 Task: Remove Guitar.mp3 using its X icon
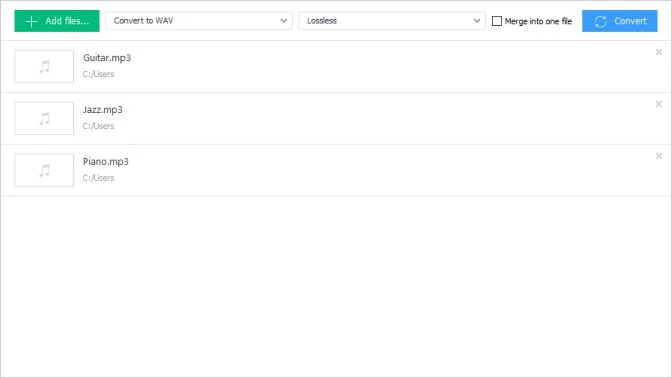click(x=659, y=52)
